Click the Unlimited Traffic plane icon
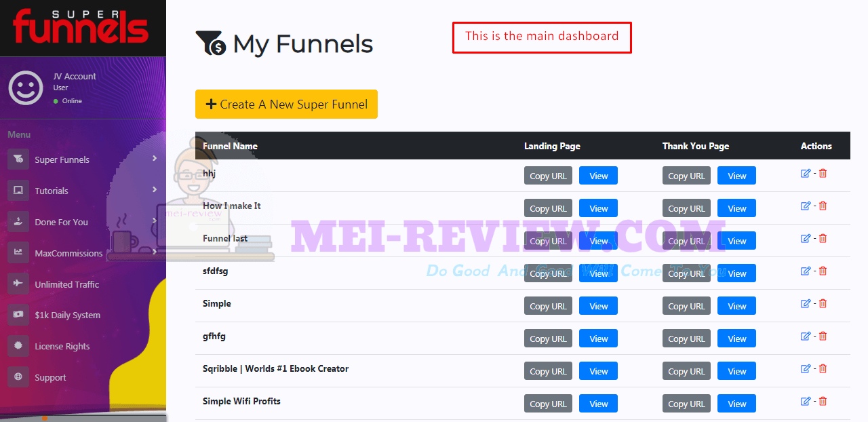This screenshot has width=868, height=422. pos(18,284)
